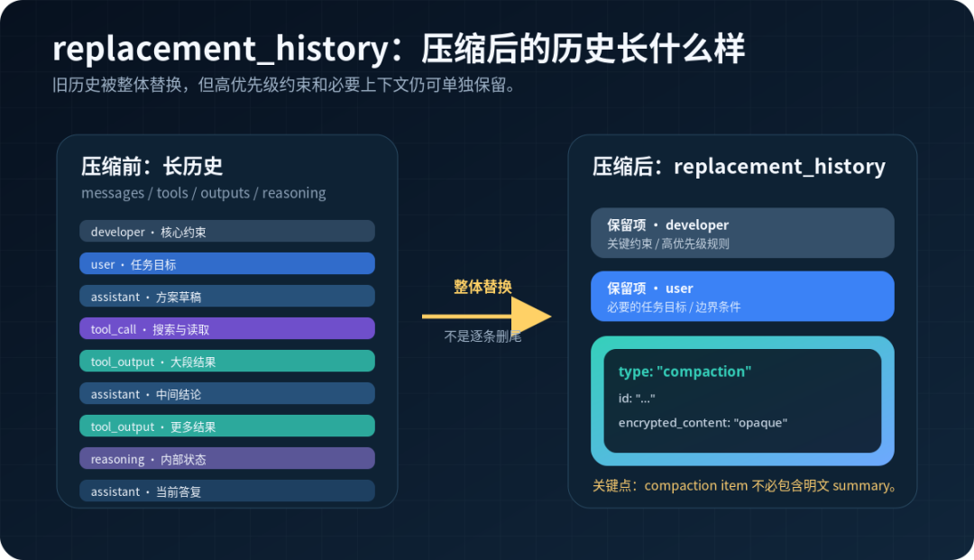Click the type: "compaction" line

(x=685, y=372)
